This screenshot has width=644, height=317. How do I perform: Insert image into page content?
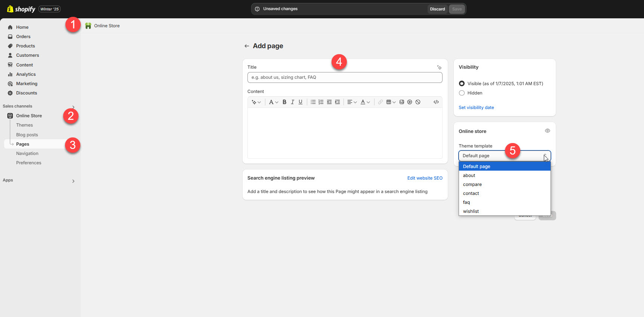tap(401, 102)
